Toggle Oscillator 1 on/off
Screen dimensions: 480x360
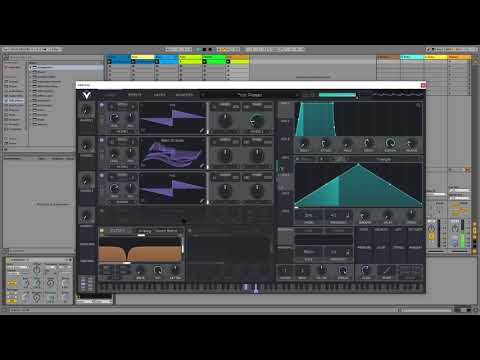click(x=102, y=105)
